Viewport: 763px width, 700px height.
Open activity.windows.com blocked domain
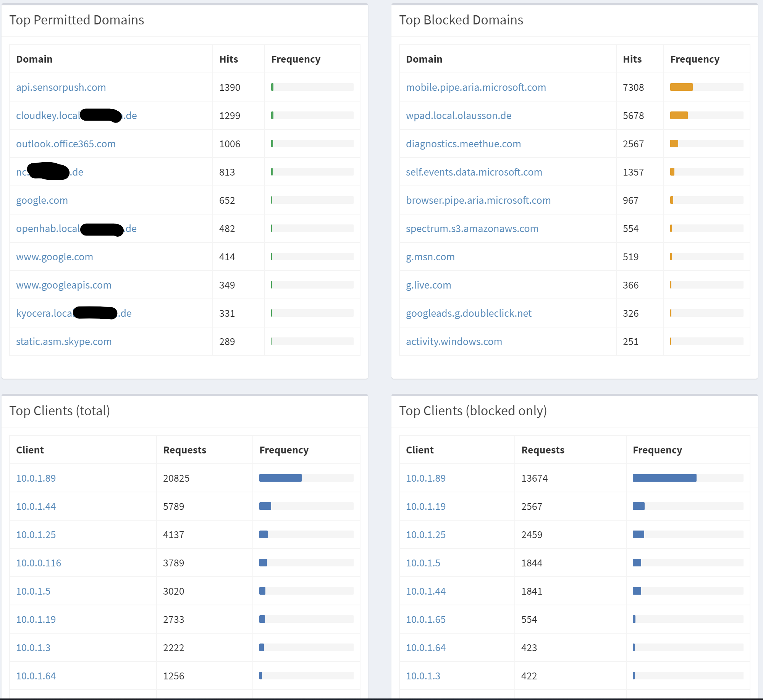[x=454, y=342]
